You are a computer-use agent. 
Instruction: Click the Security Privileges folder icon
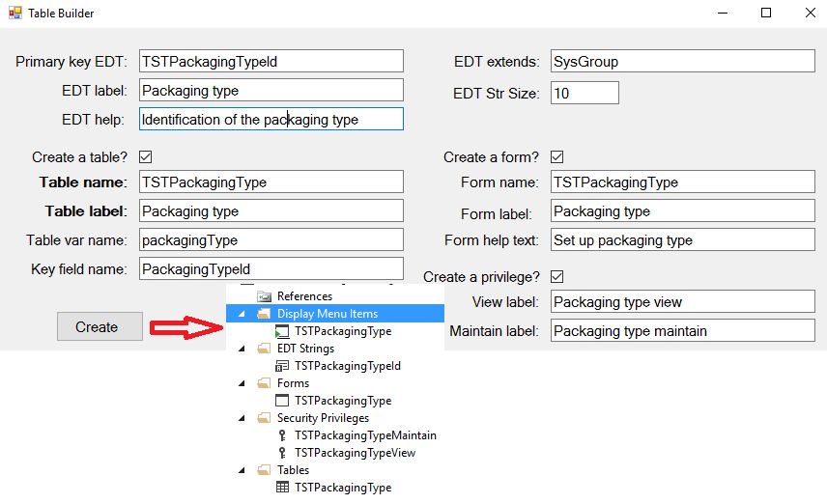coord(264,418)
